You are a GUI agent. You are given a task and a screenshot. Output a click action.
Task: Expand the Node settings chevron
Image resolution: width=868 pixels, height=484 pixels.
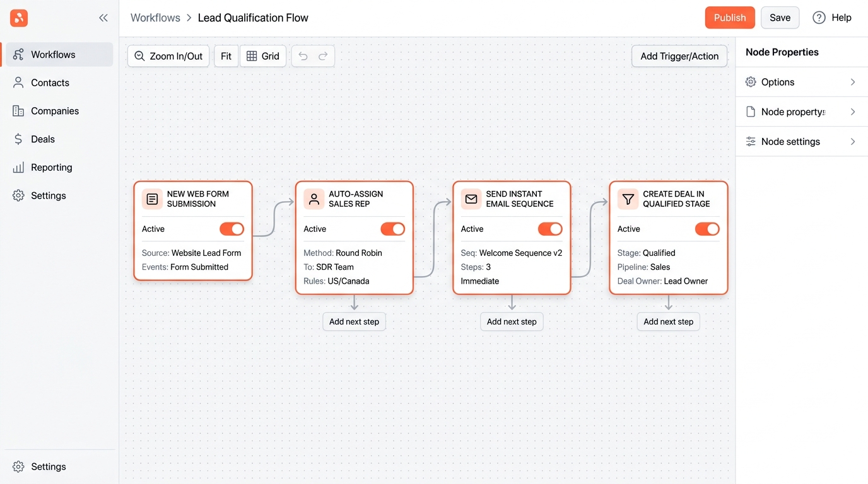[x=853, y=142]
